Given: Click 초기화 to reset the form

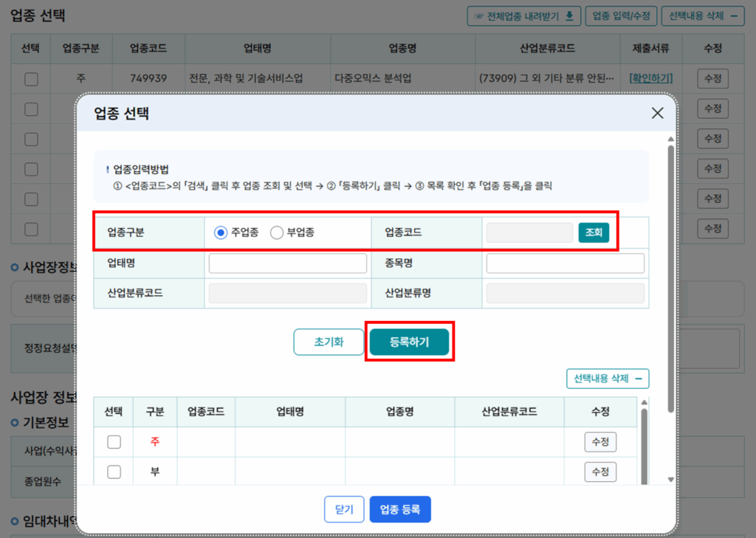Looking at the screenshot, I should pyautogui.click(x=329, y=342).
